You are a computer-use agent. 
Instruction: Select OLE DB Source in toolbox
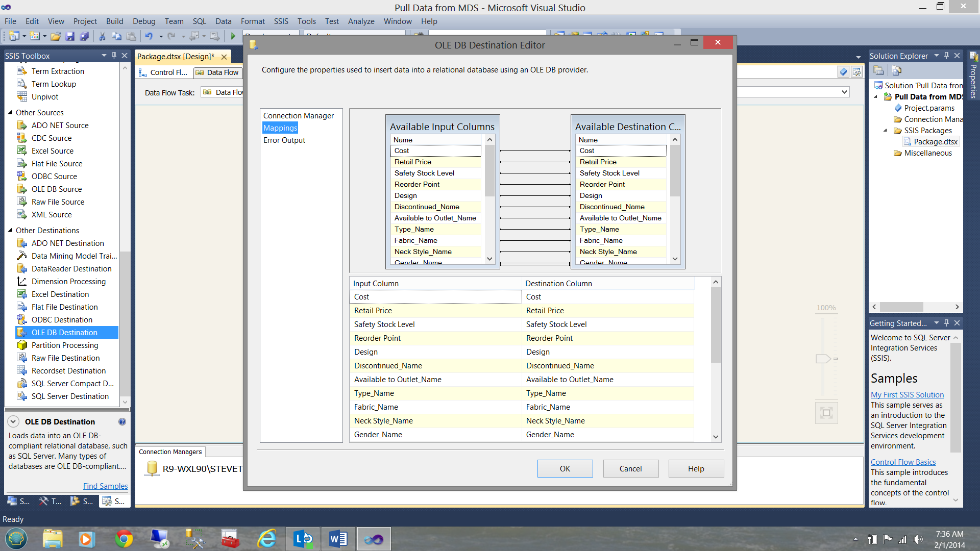click(56, 189)
